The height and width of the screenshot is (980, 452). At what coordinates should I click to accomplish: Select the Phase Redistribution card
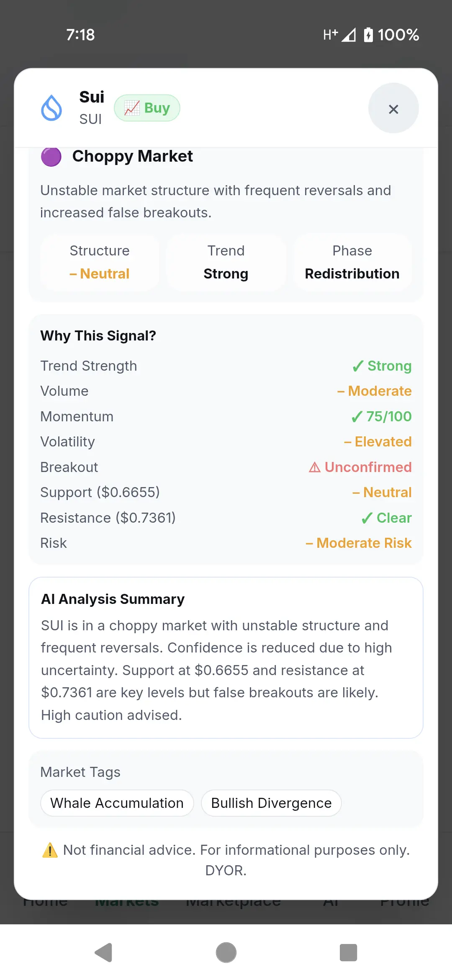tap(352, 262)
